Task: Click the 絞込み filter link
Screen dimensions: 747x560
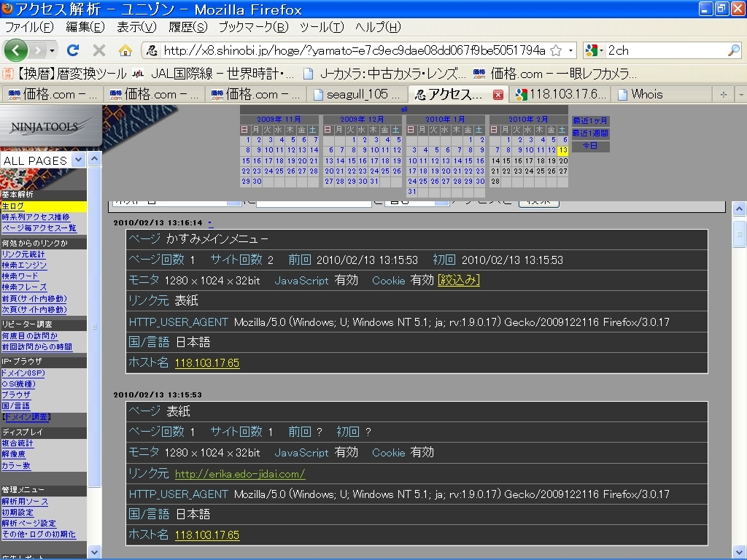Action: pyautogui.click(x=458, y=281)
